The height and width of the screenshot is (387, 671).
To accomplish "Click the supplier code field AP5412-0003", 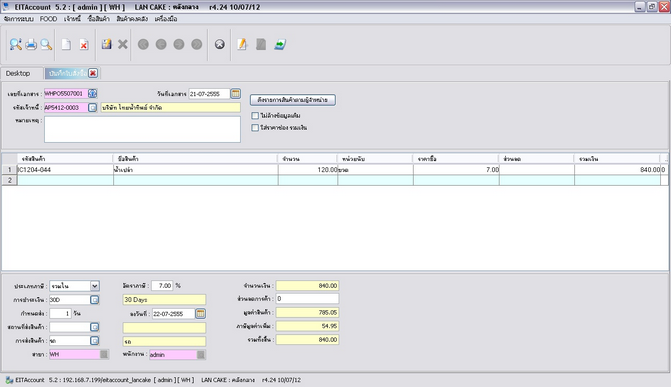I will [x=66, y=107].
